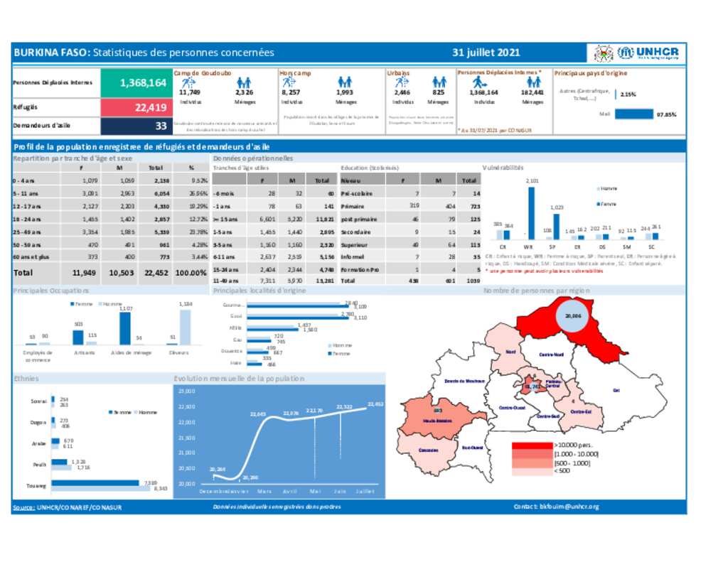Select the Vulnérabilités chart title
This screenshot has height=562, width=728.
(x=503, y=168)
